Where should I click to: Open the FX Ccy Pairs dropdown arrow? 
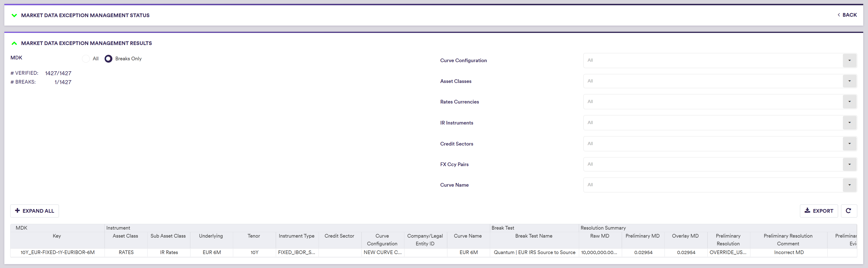pos(849,164)
